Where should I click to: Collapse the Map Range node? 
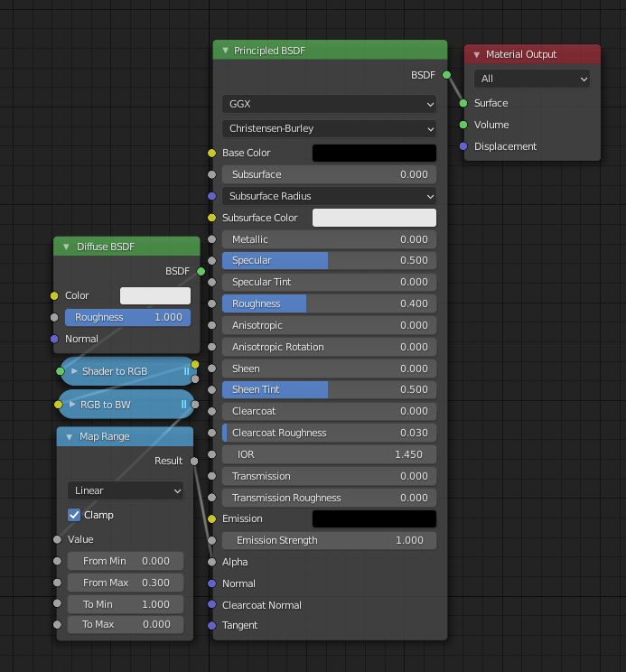pyautogui.click(x=69, y=437)
